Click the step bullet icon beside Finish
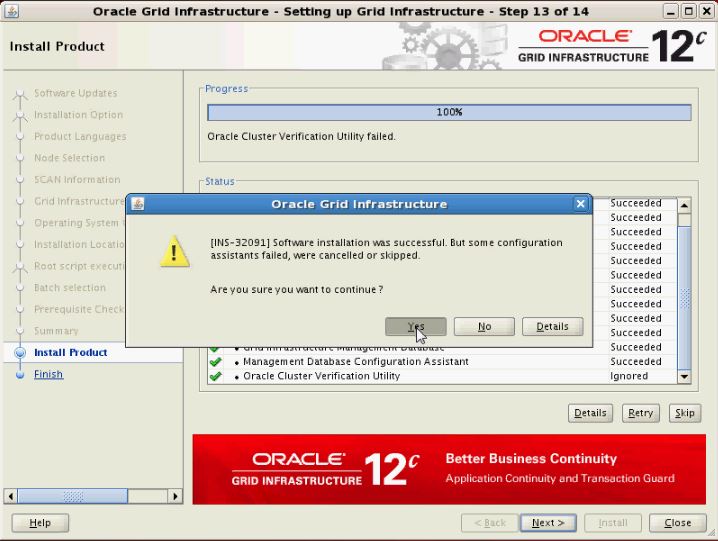718x541 pixels. (x=20, y=375)
